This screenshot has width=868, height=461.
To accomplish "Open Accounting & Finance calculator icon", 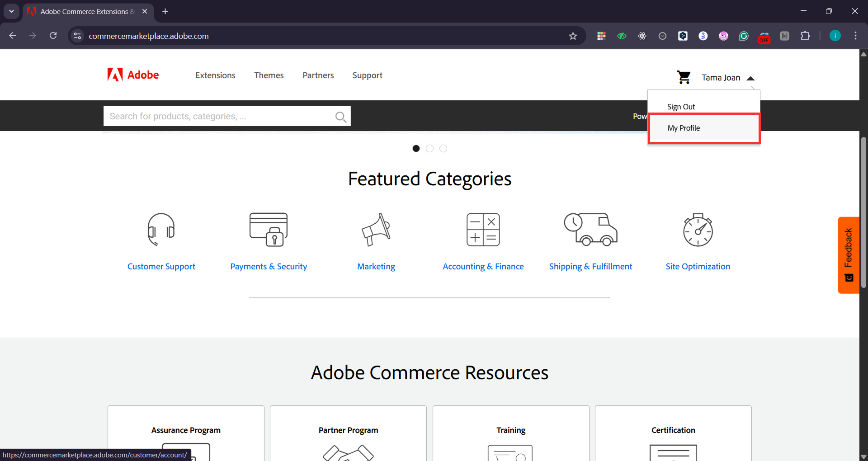I will (x=483, y=230).
